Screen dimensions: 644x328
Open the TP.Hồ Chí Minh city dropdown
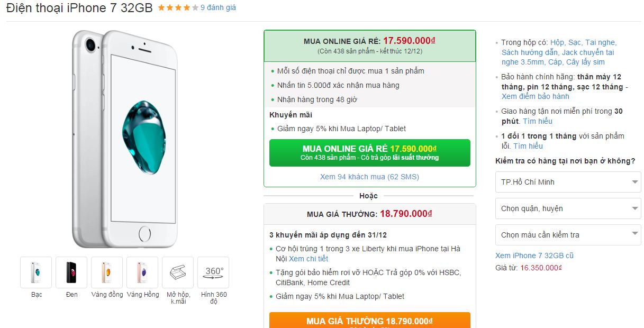click(568, 182)
